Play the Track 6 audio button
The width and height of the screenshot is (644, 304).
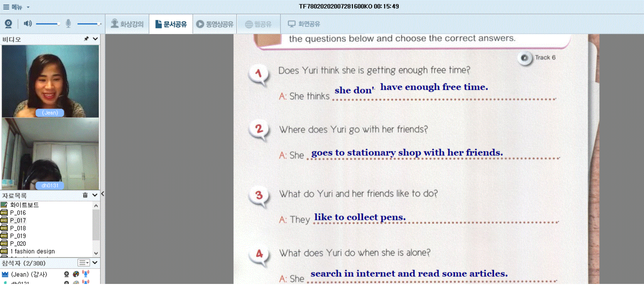524,58
